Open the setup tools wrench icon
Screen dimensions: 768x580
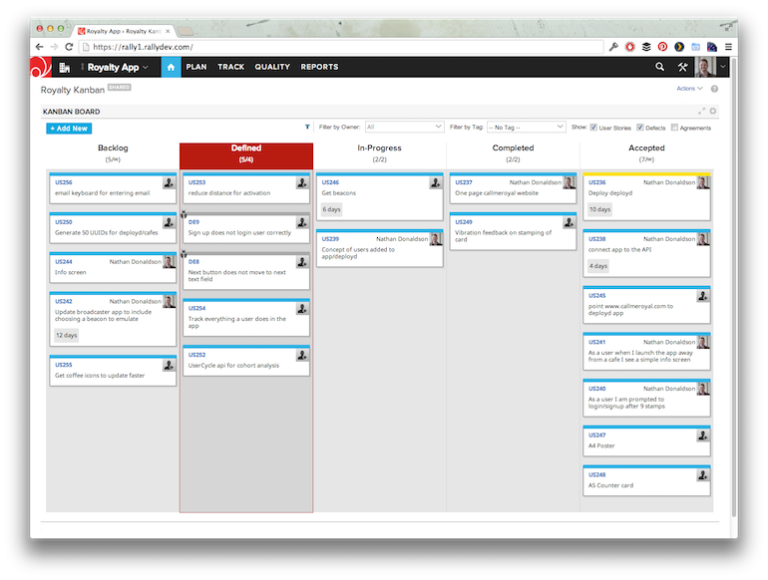(x=683, y=67)
